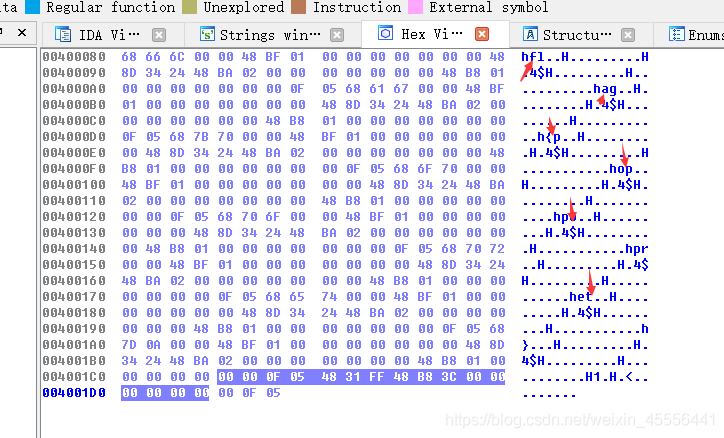Click first byte 68 on row 00400080

[129, 57]
